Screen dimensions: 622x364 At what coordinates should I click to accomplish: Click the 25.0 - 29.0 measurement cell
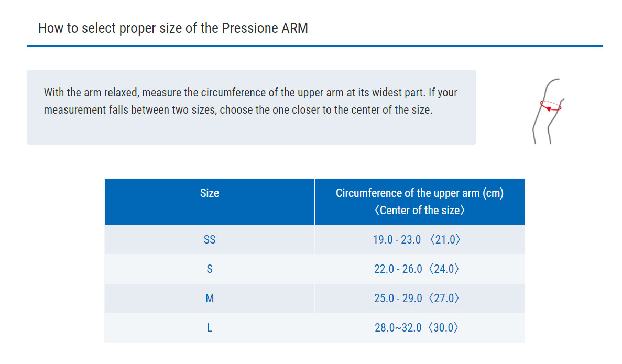coord(420,298)
